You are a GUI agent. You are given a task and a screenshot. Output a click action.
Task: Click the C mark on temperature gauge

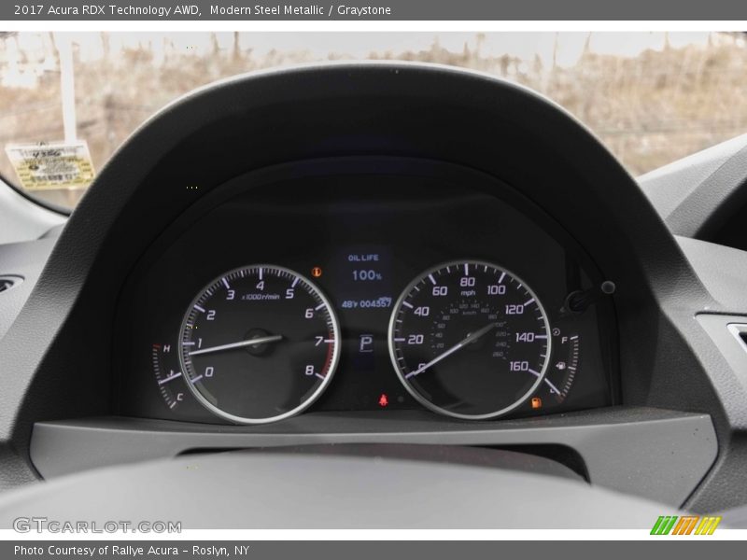[179, 397]
